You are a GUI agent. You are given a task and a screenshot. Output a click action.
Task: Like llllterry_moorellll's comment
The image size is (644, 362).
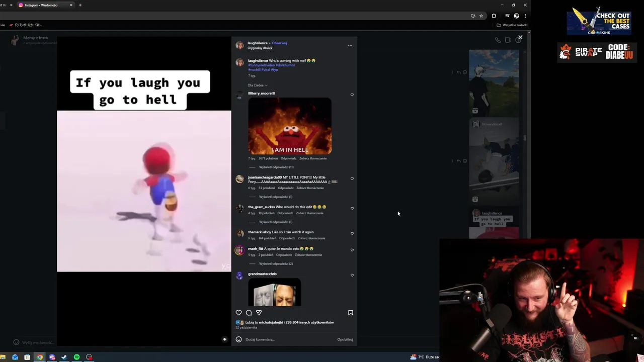pos(352,95)
